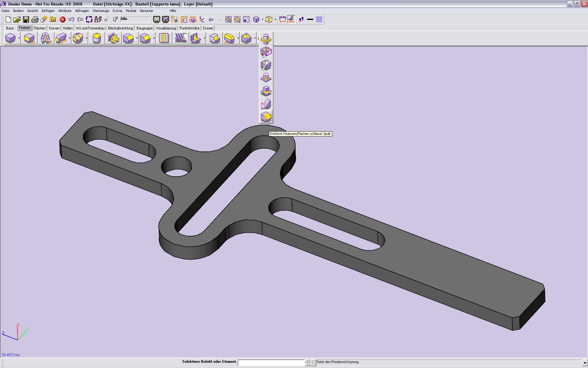Save the file using the floppy disk icon
588x368 pixels.
tap(26, 20)
